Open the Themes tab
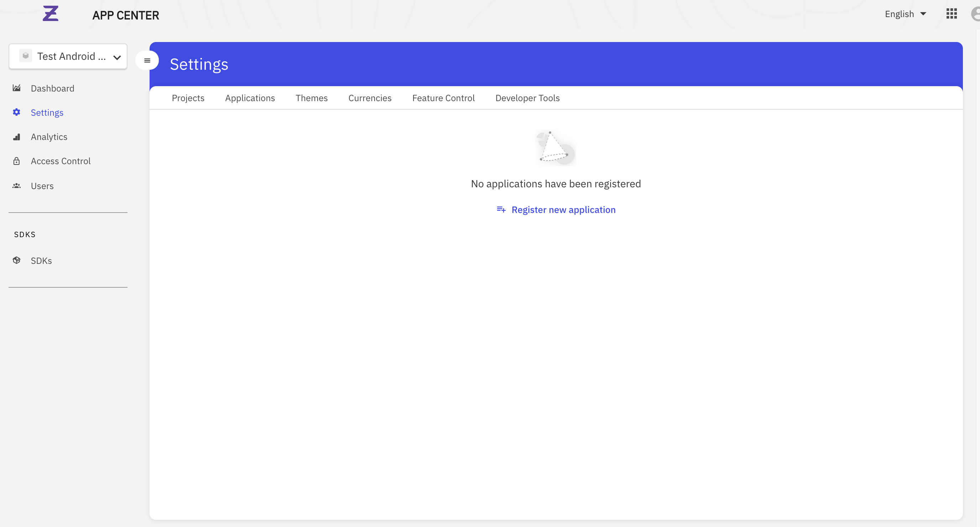The height and width of the screenshot is (527, 980). coord(312,98)
